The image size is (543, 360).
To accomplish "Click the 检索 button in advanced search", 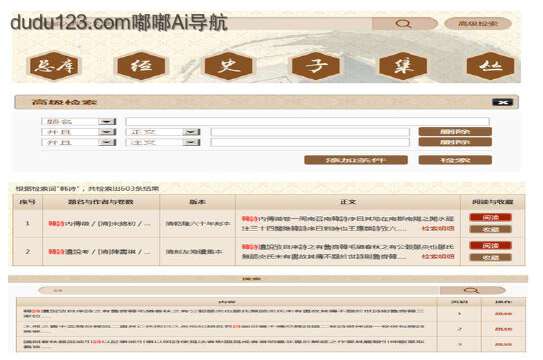I will 455,160.
